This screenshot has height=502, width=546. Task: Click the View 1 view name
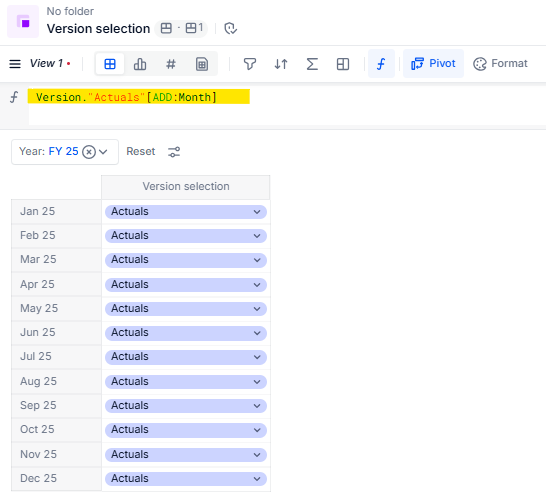46,63
